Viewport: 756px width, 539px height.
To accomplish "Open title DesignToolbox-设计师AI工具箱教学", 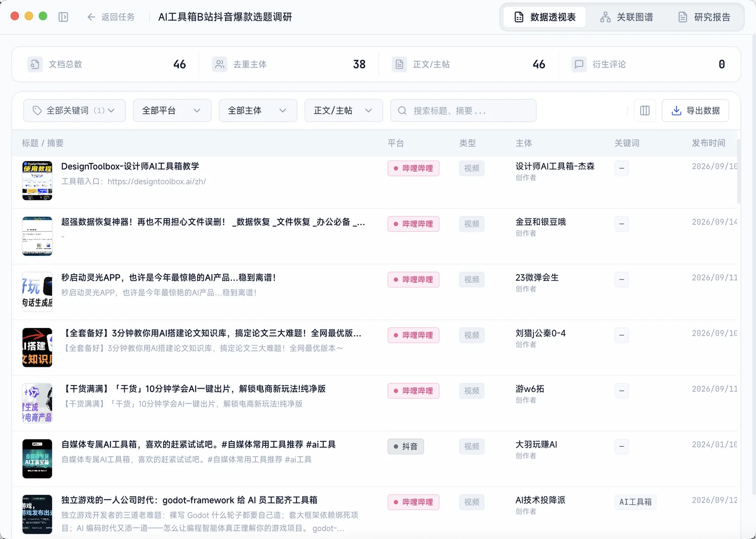I will [130, 166].
